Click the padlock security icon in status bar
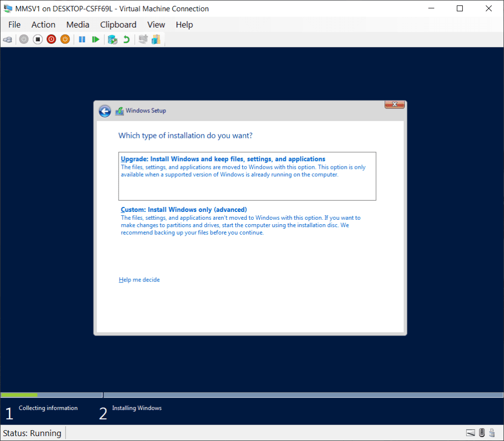Screen dimensions: 504x441 tap(492, 432)
